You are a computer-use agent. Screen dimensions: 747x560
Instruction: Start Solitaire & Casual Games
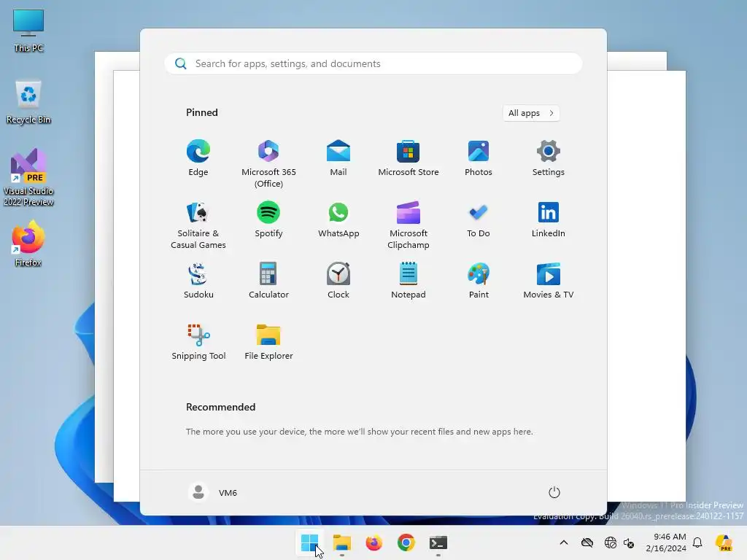tap(198, 225)
